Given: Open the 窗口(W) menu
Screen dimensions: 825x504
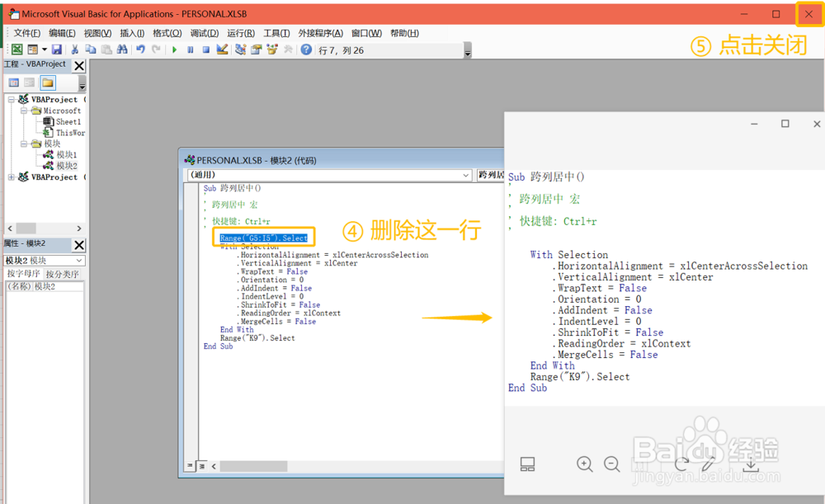Looking at the screenshot, I should [x=367, y=33].
